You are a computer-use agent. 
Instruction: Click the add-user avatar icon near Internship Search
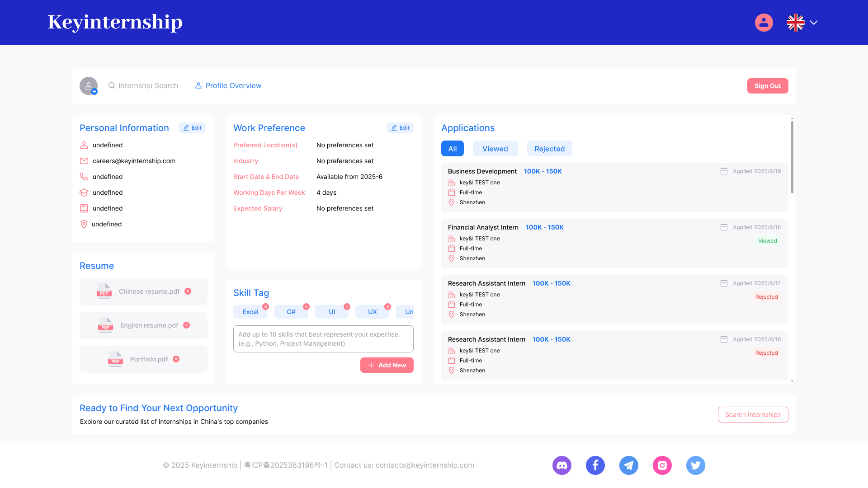tap(89, 85)
